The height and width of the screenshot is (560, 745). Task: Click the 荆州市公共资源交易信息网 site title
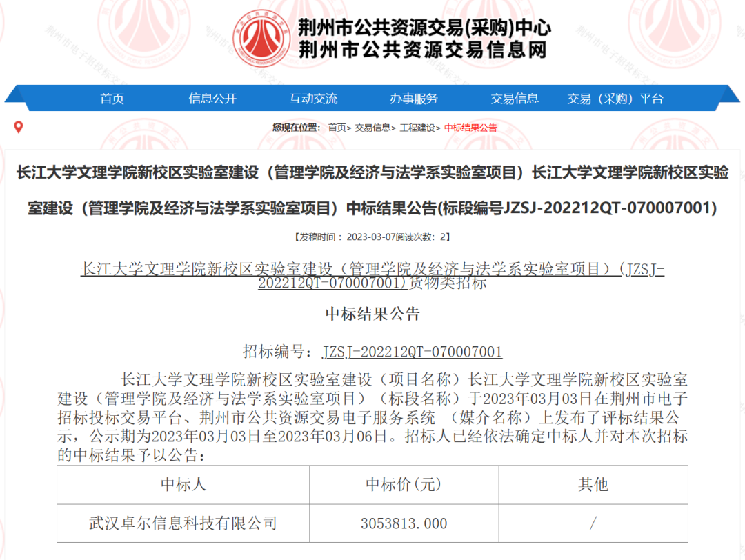pyautogui.click(x=423, y=50)
